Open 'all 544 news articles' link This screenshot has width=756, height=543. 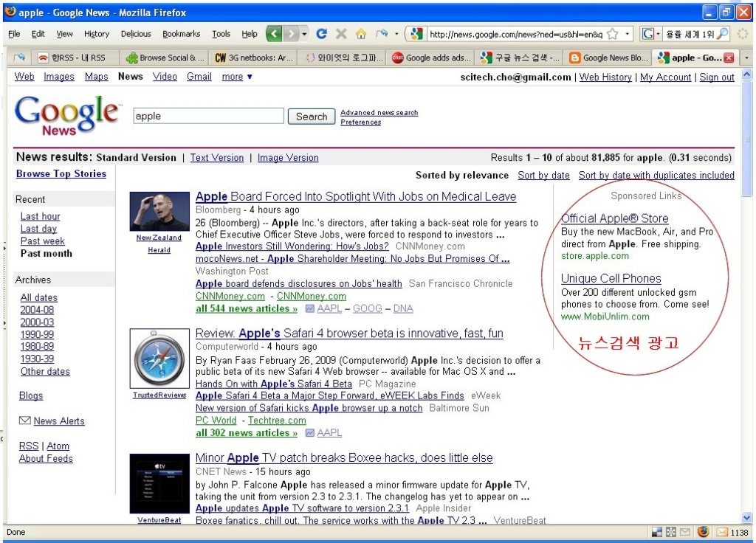(247, 308)
